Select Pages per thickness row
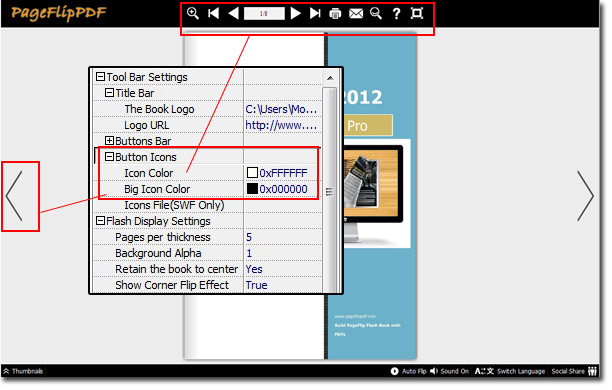The width and height of the screenshot is (612, 390). [x=208, y=237]
